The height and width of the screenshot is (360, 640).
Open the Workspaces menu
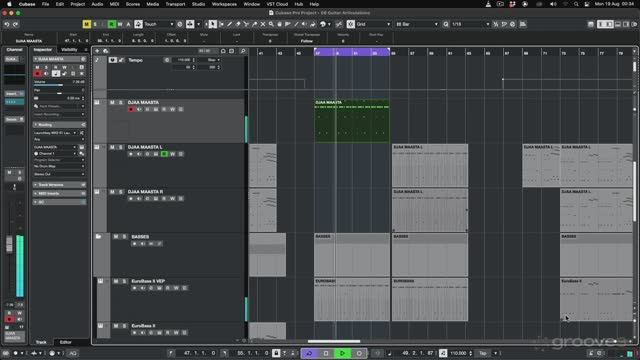[x=224, y=4]
